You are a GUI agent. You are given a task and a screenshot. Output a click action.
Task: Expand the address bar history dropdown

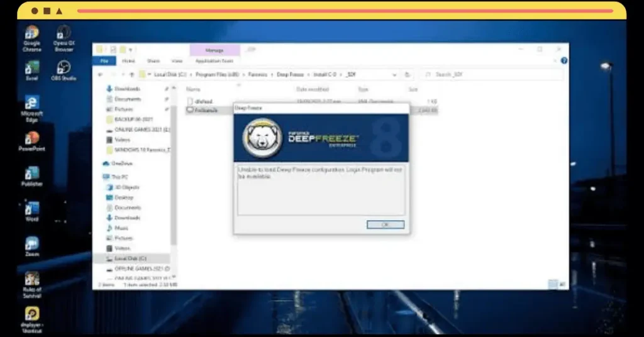[394, 75]
